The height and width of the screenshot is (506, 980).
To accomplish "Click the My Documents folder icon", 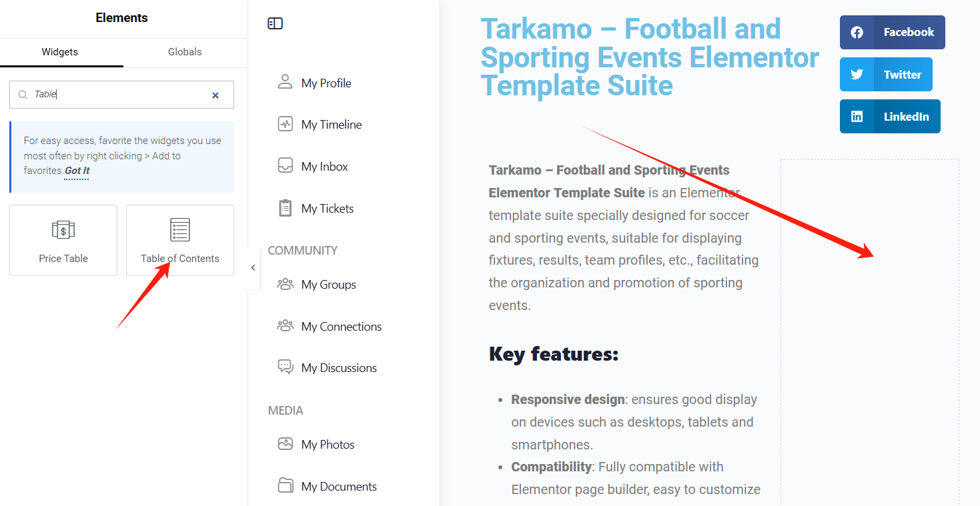I will click(285, 485).
